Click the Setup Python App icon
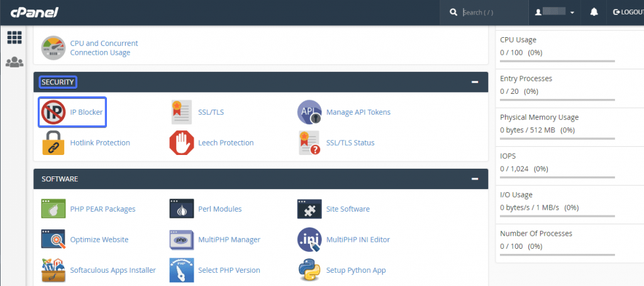The image size is (644, 286). (x=309, y=270)
